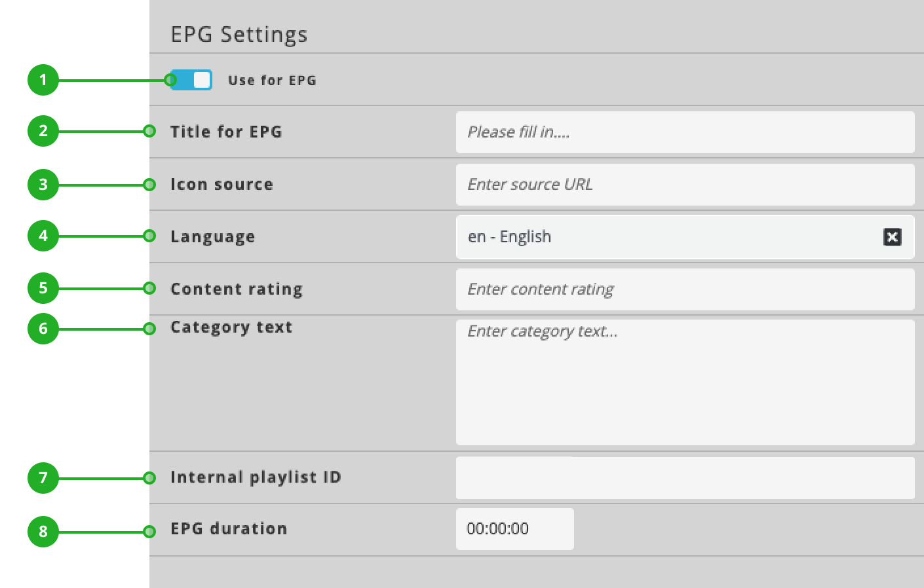This screenshot has height=588, width=924.
Task: Select the Use for EPG label
Action: click(272, 80)
